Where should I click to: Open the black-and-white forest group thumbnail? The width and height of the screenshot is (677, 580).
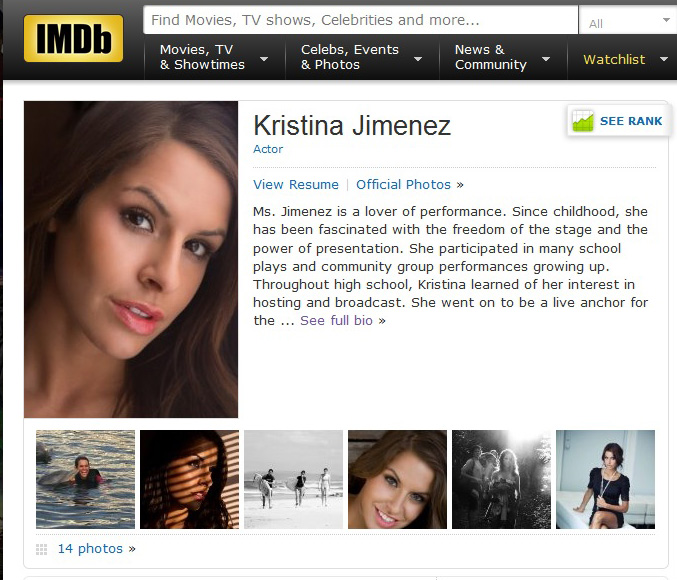pyautogui.click(x=501, y=479)
